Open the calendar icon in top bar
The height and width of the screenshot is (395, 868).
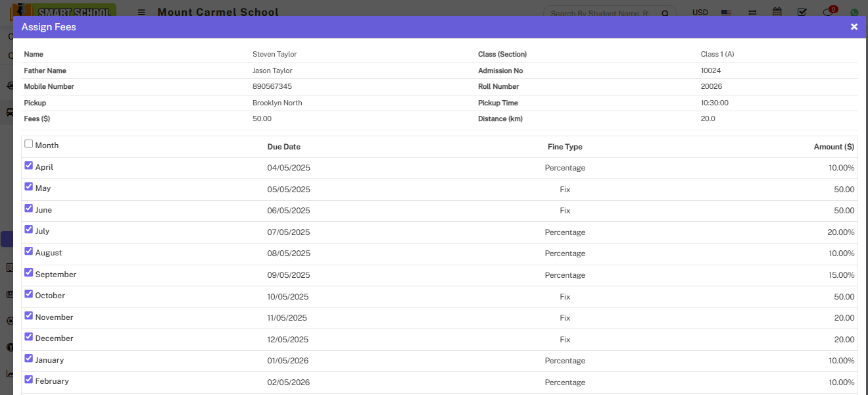pos(777,13)
